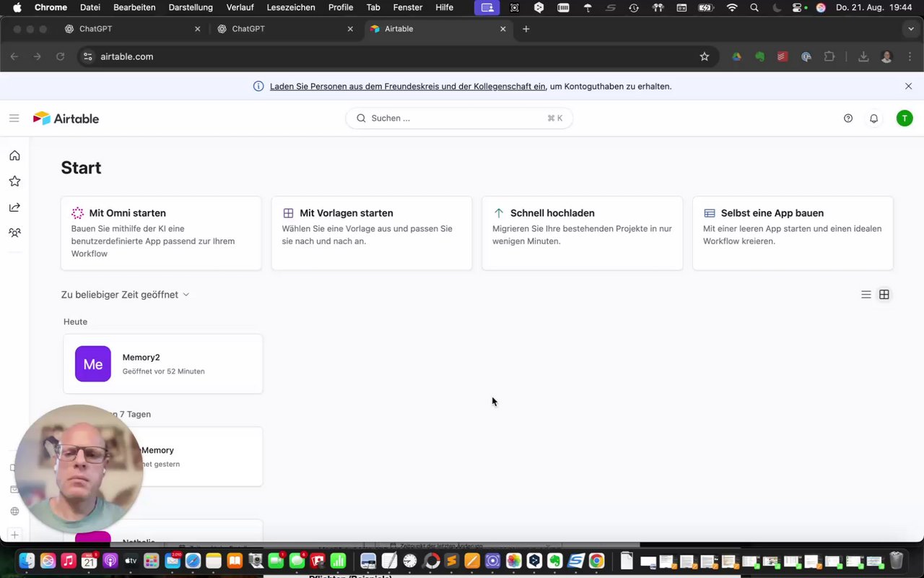Open the Verlauf menu
This screenshot has width=924, height=578.
point(240,7)
